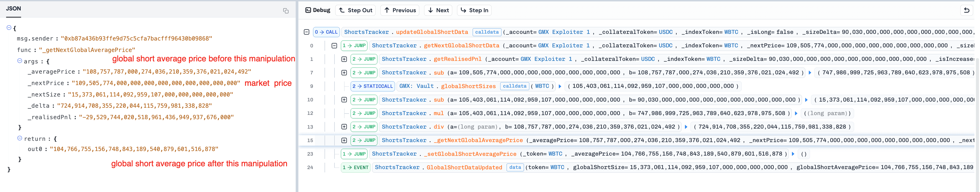Click the 0 → CALL badge
The height and width of the screenshot is (192, 980).
click(x=326, y=32)
